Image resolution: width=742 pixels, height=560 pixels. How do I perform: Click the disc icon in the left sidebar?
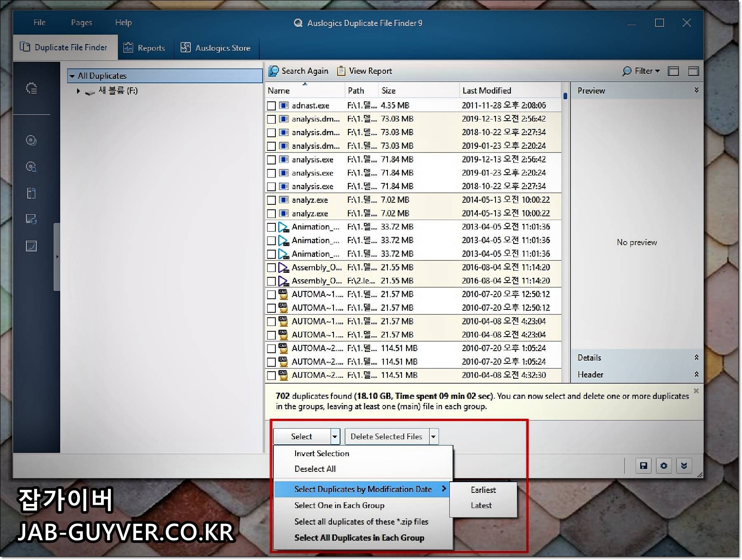pyautogui.click(x=31, y=141)
